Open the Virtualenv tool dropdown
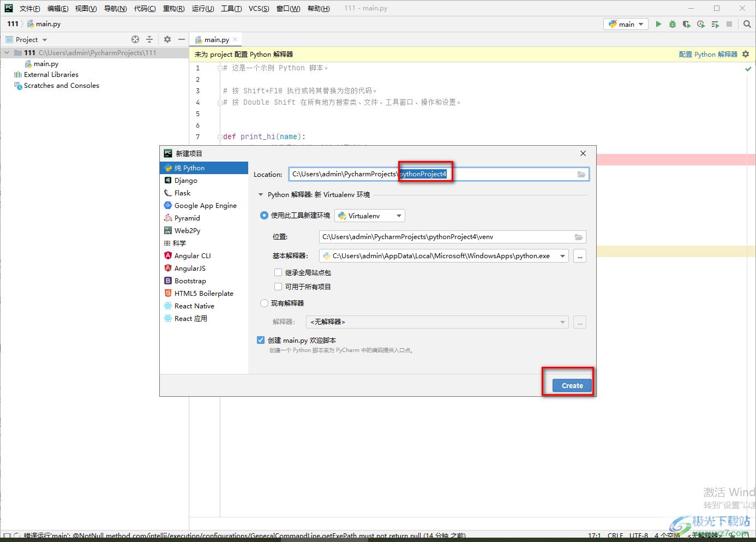The width and height of the screenshot is (756, 542). coord(370,216)
